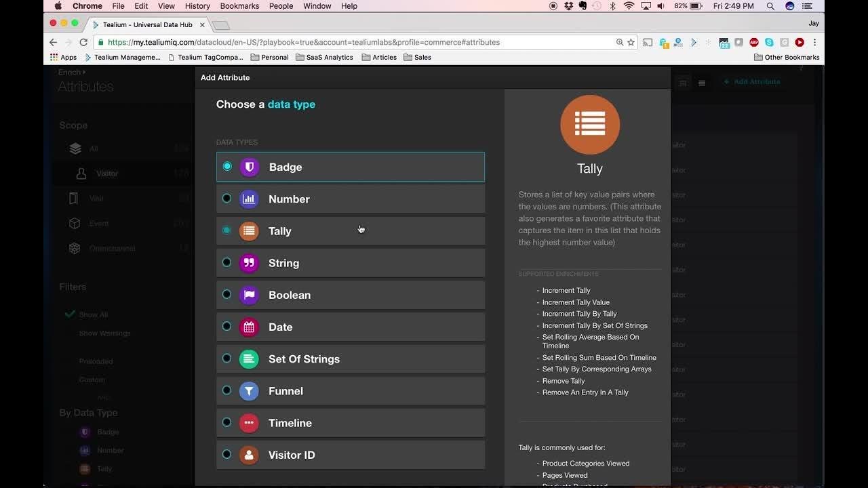The width and height of the screenshot is (868, 488).
Task: Click the Wi-Fi status icon
Action: click(x=629, y=6)
